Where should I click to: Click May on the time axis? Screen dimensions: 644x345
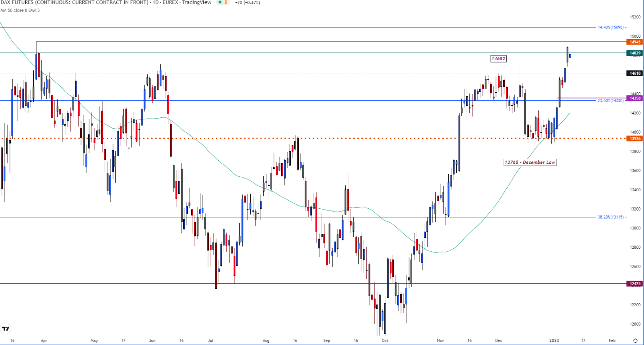coord(94,341)
